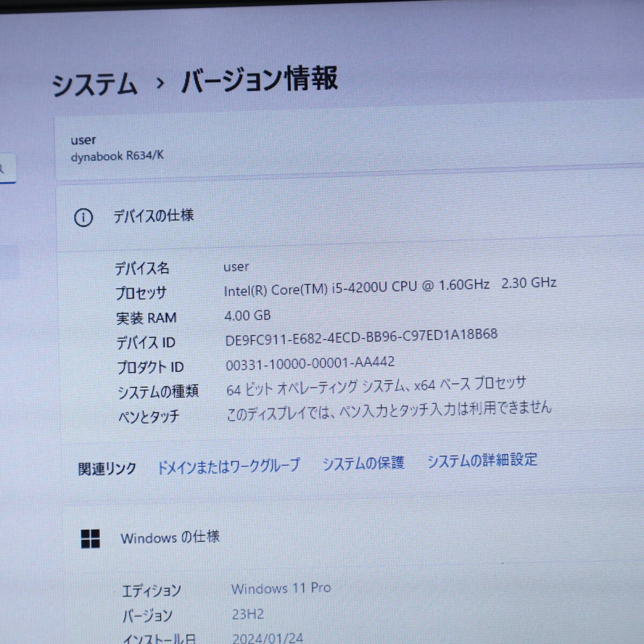This screenshot has height=644, width=644.
Task: Select the 2024/01/24 install date value
Action: (x=268, y=638)
